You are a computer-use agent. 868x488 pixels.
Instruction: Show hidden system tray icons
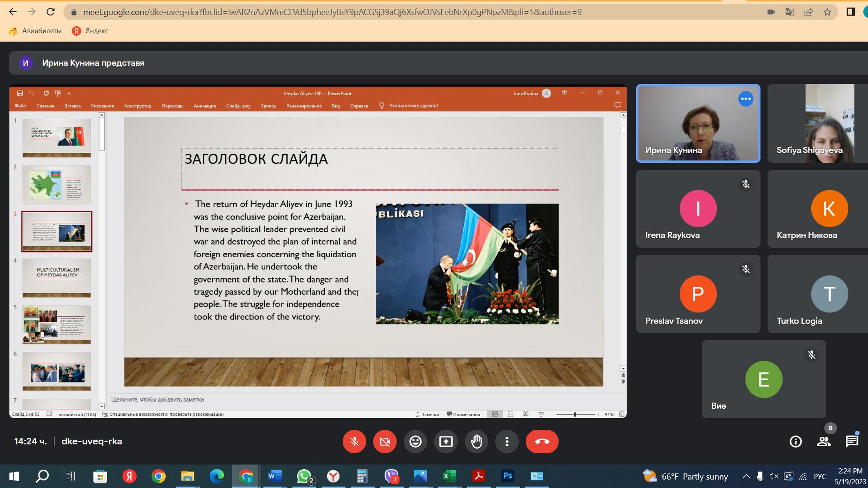point(746,477)
